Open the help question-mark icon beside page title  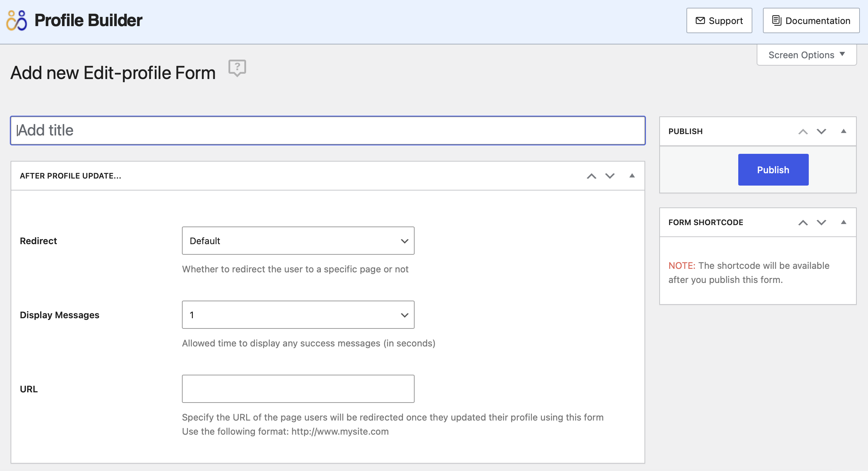(x=237, y=68)
